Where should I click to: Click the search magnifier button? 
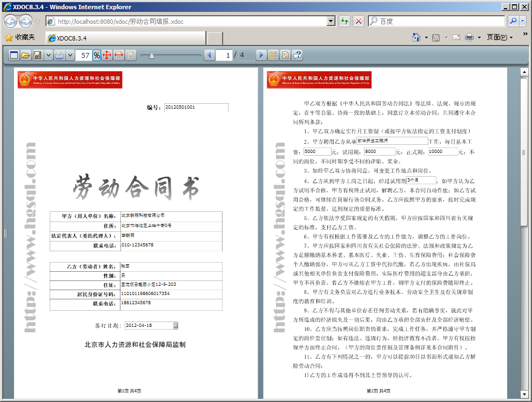click(x=513, y=21)
